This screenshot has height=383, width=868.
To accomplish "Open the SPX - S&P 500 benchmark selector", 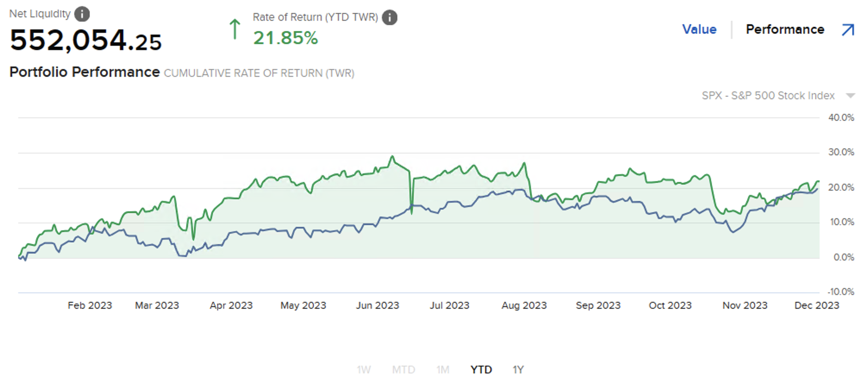I will tap(768, 95).
